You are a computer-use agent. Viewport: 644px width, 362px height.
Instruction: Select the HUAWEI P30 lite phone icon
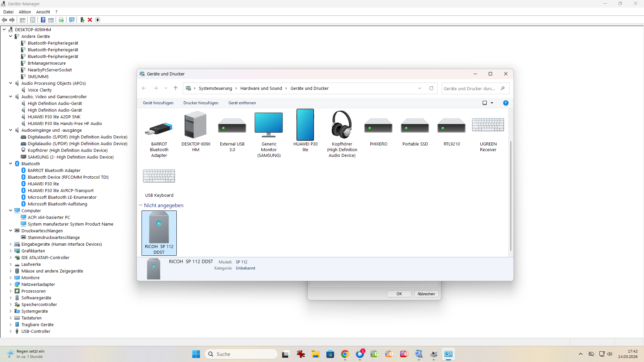pyautogui.click(x=305, y=125)
